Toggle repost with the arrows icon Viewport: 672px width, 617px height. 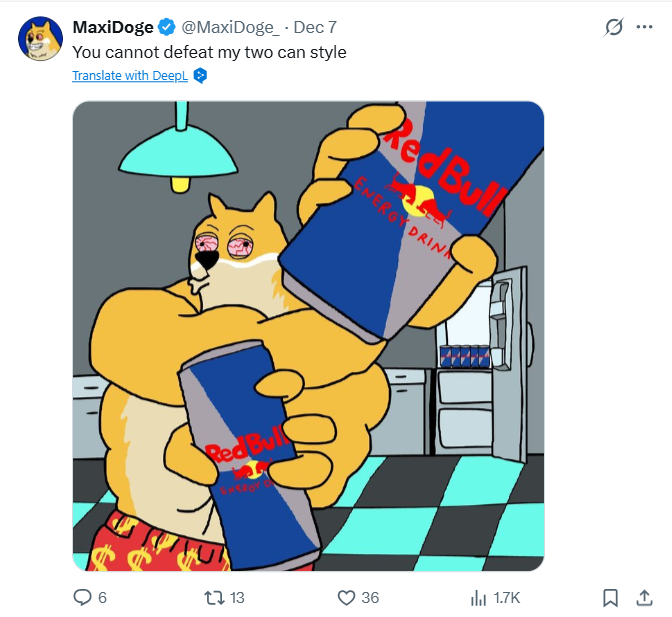[x=213, y=597]
